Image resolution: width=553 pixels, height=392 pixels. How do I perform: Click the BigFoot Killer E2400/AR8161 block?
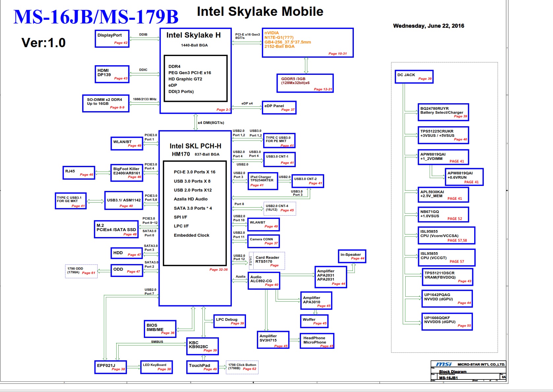point(127,173)
